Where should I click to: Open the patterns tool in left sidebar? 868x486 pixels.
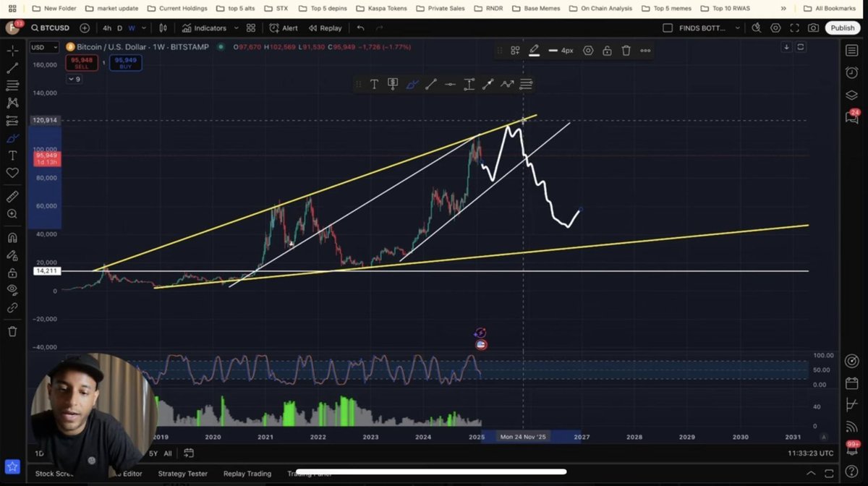pos(12,103)
